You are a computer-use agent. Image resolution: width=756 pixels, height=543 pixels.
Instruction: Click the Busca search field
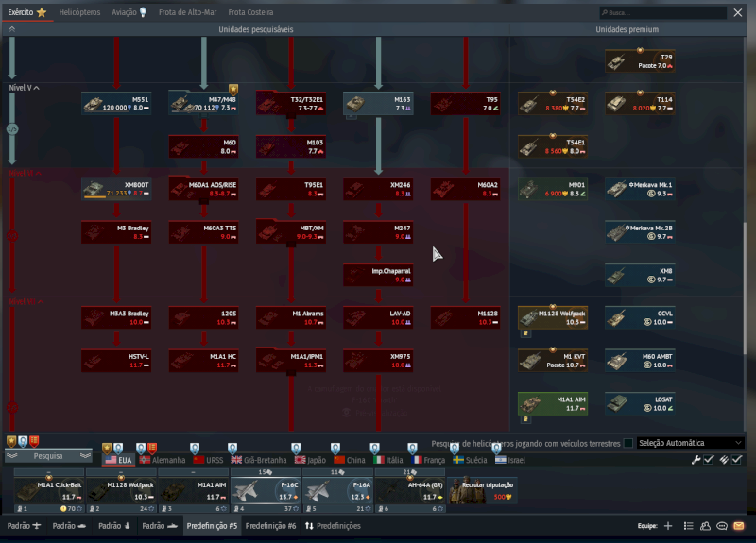676,13
